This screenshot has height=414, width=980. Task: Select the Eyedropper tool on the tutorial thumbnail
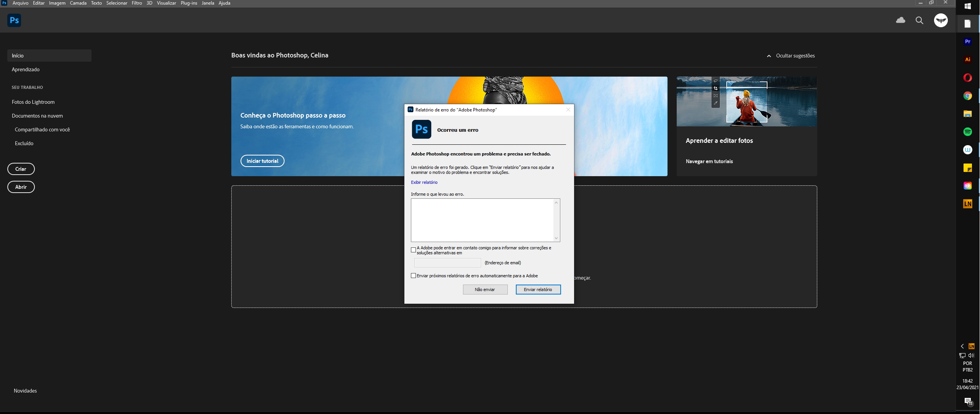716,103
